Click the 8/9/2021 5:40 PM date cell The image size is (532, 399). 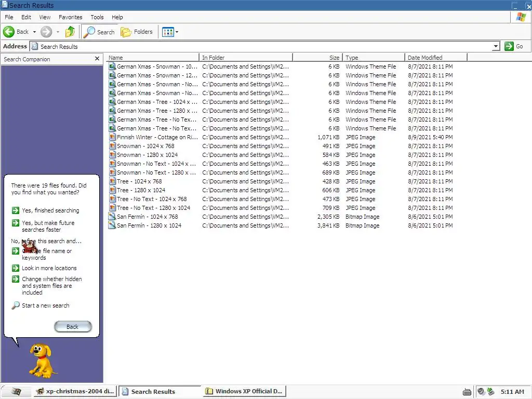[x=430, y=137]
